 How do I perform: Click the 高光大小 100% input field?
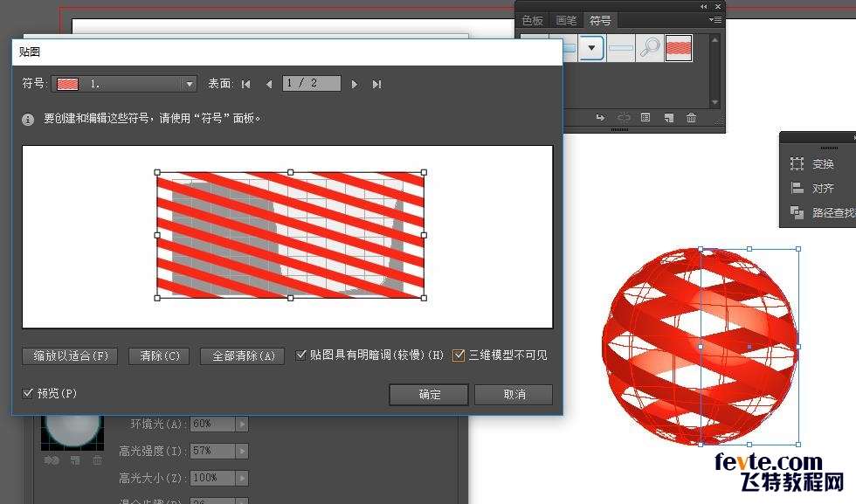pyautogui.click(x=212, y=478)
